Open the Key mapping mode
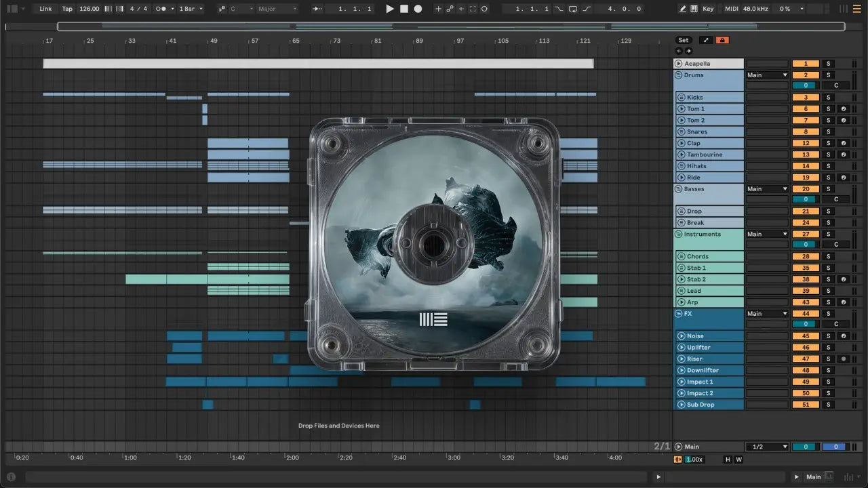Image resolution: width=868 pixels, height=488 pixels. coord(708,9)
